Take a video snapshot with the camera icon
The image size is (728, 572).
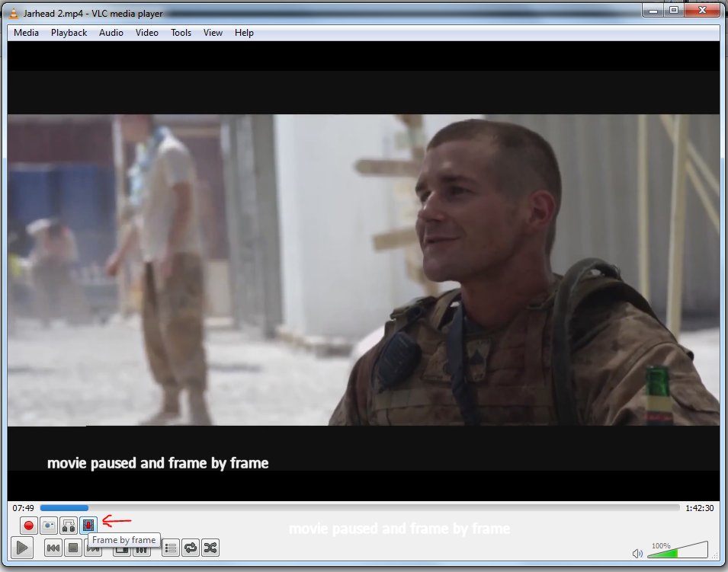tap(49, 525)
